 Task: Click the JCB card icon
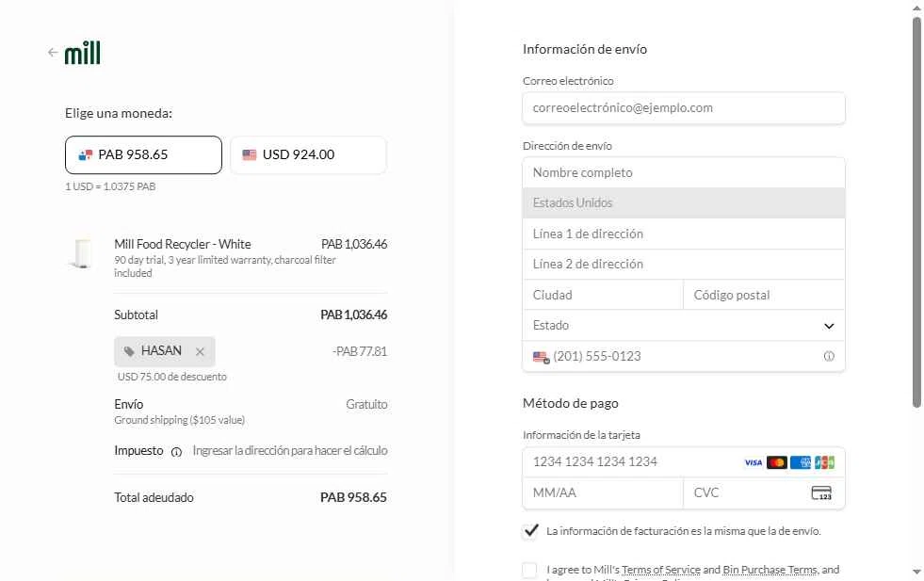coord(824,462)
